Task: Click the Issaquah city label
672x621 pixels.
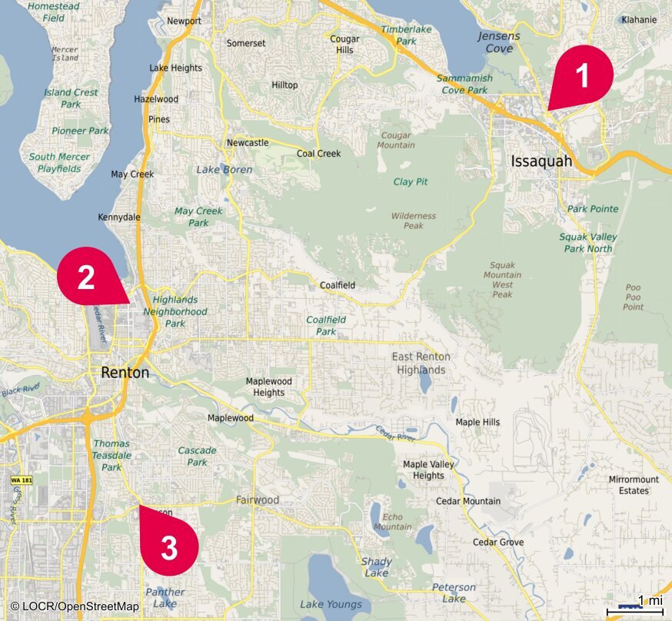Action: [x=541, y=161]
